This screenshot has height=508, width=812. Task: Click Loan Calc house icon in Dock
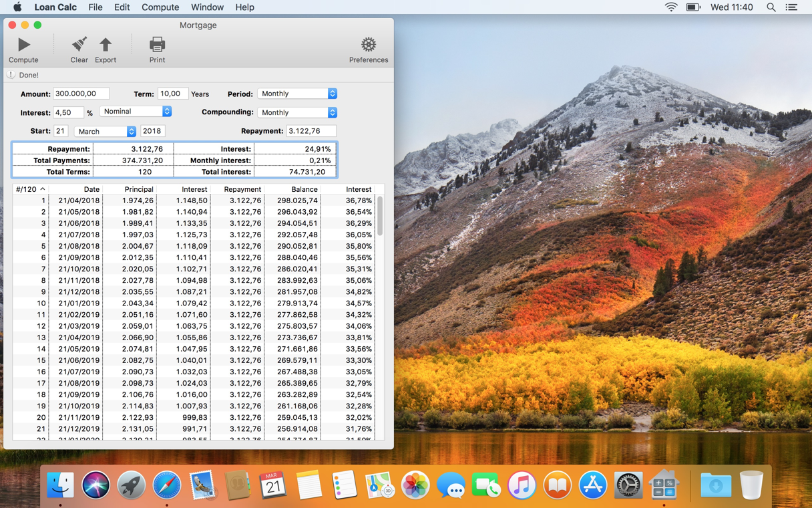click(664, 485)
